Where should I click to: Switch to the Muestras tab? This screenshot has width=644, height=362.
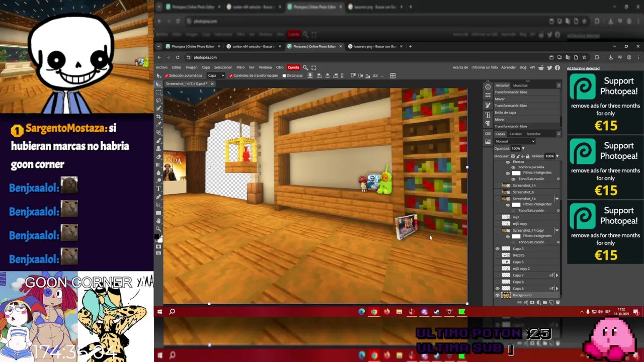(x=520, y=85)
